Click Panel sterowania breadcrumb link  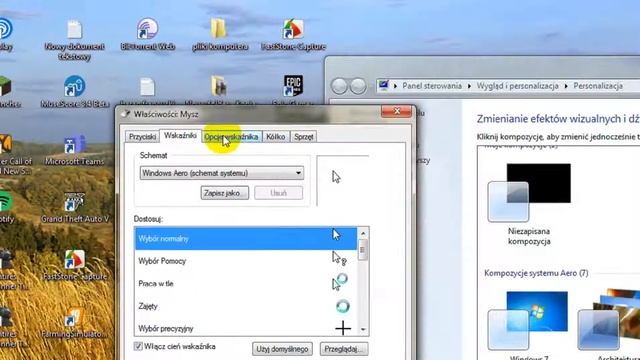(432, 86)
